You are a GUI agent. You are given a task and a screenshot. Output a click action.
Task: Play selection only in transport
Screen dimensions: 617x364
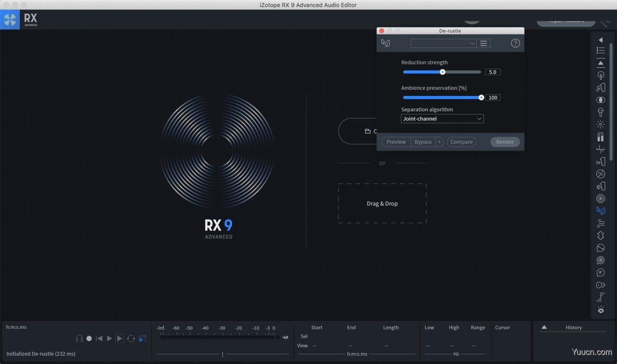click(x=119, y=339)
